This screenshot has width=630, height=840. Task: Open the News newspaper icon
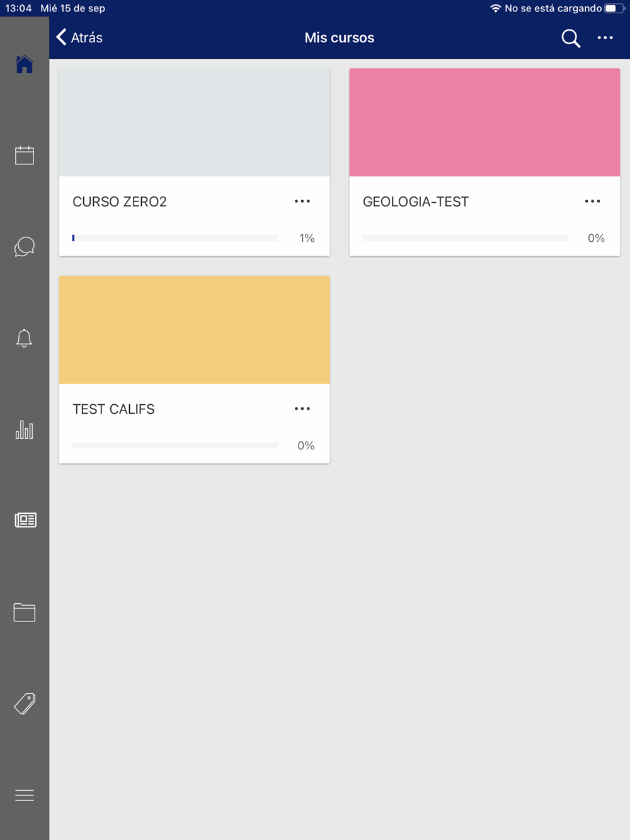25,520
